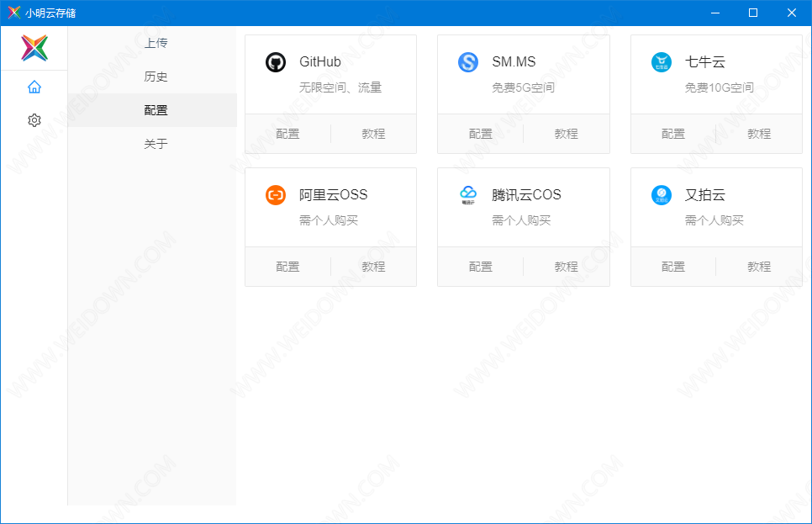
Task: Open 教程 for the GitHub card
Action: coord(373,134)
